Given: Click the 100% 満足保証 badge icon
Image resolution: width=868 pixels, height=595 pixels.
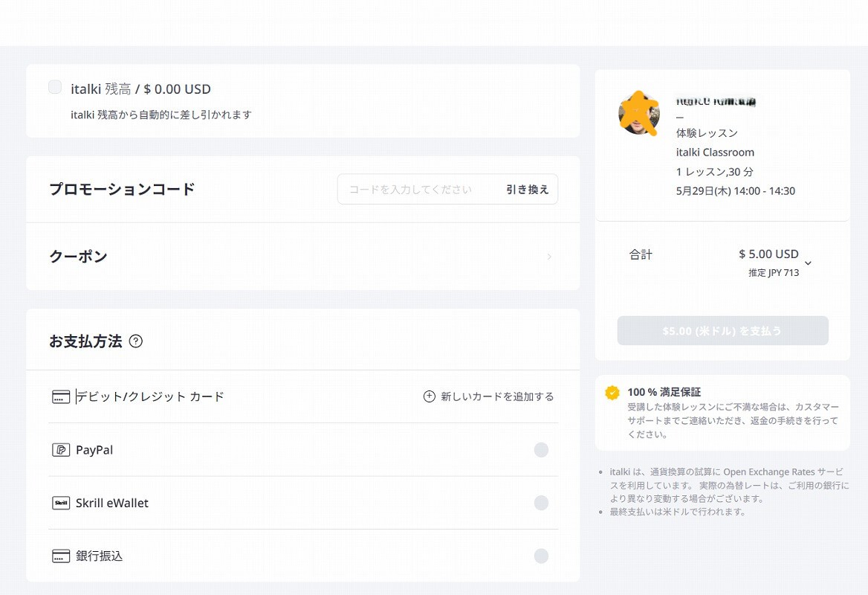Looking at the screenshot, I should tap(612, 392).
